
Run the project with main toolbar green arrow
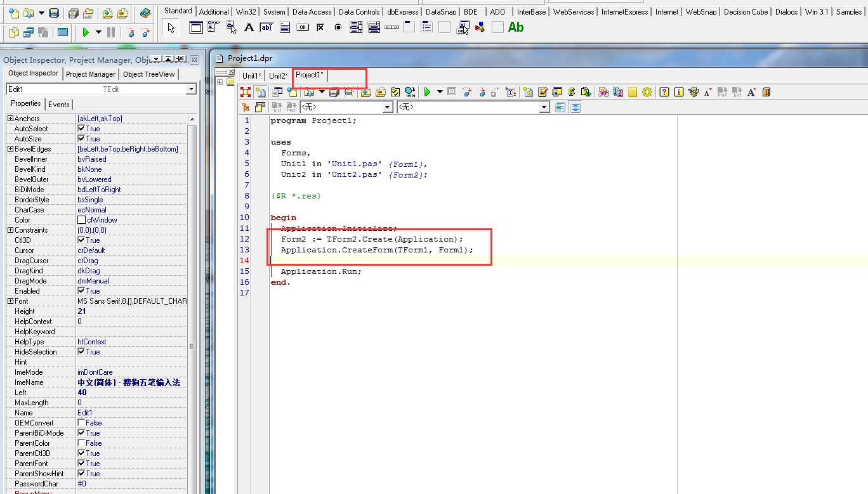click(86, 32)
